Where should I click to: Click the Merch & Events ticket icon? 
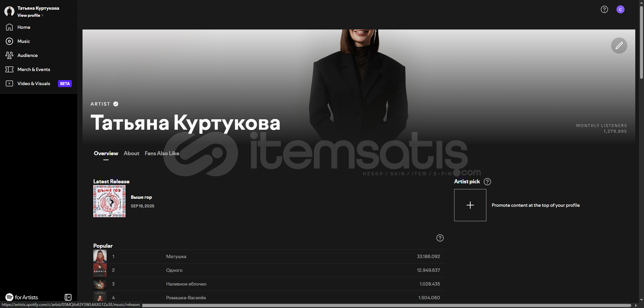[x=9, y=69]
